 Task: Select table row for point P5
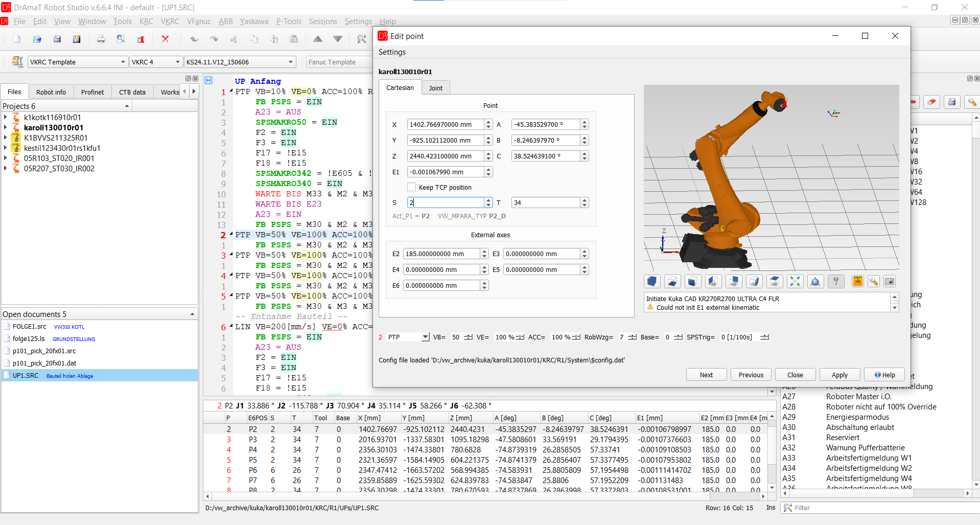pyautogui.click(x=485, y=460)
